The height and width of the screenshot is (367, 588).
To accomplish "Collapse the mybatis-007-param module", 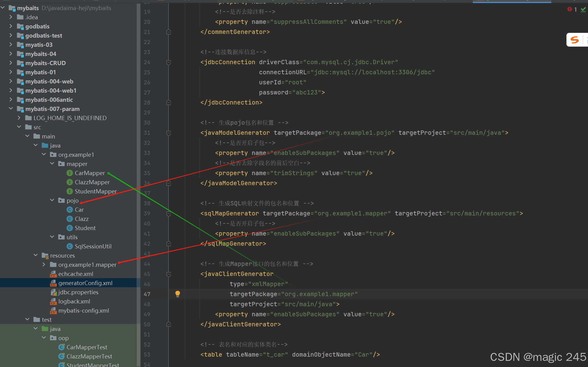I will pyautogui.click(x=11, y=109).
